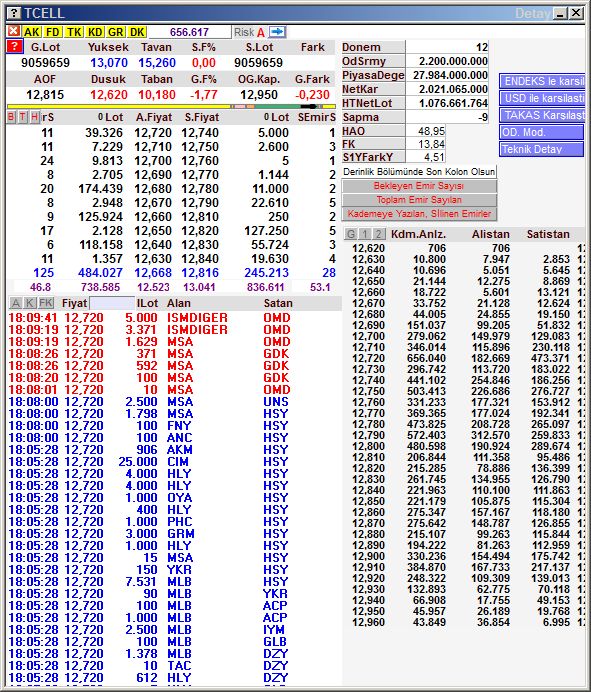Screen dimensions: 591x692
Task: Click the SEmirS column header
Action: coord(316,117)
